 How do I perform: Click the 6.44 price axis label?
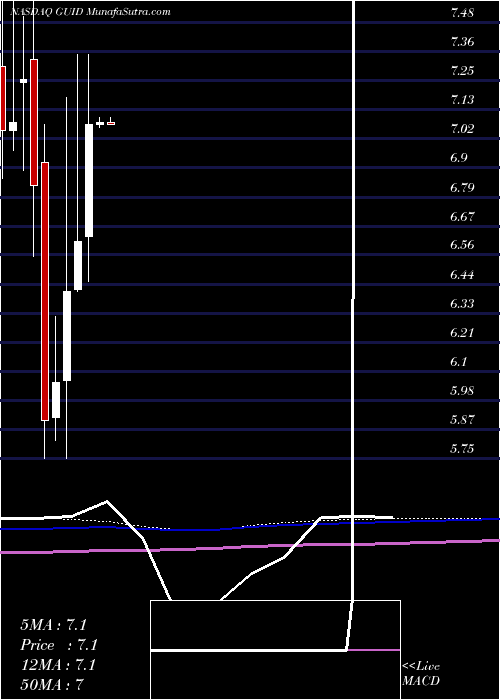tap(462, 275)
